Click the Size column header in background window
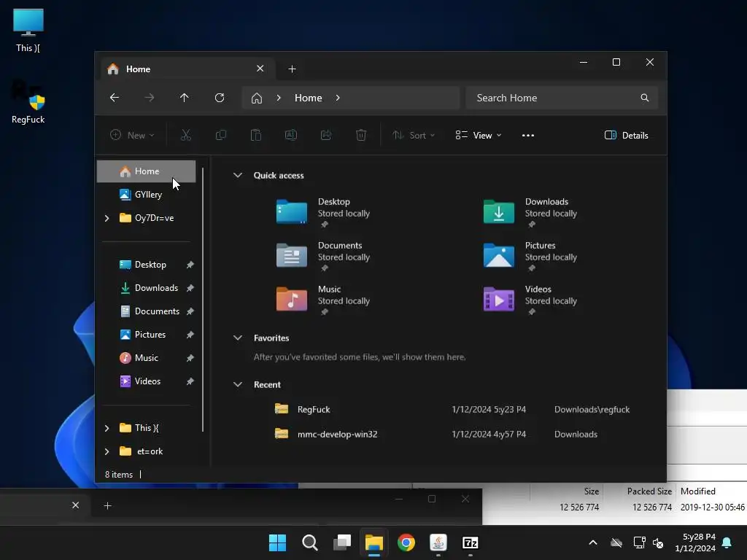This screenshot has width=747, height=560. pyautogui.click(x=591, y=491)
